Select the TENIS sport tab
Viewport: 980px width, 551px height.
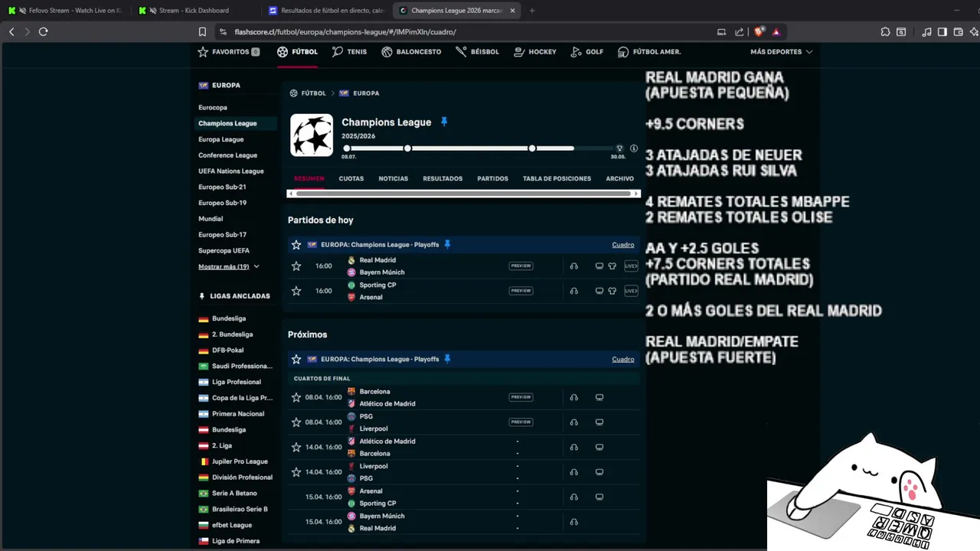click(x=349, y=52)
